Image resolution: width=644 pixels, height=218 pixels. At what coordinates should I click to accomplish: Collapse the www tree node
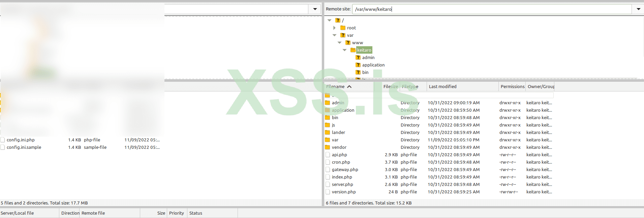340,43
